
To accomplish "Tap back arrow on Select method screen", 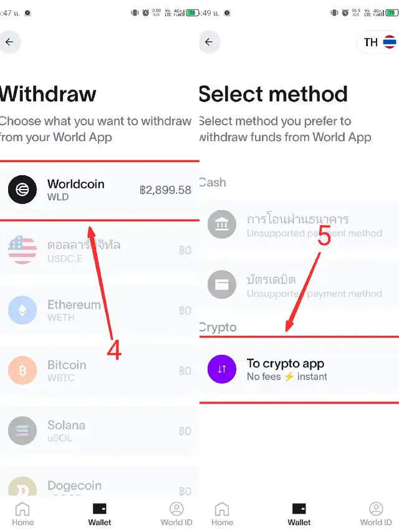I will click(209, 42).
